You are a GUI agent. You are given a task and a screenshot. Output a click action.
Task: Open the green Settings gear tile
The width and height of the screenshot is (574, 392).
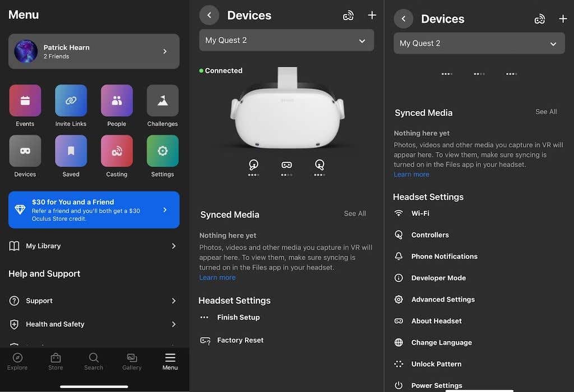click(163, 151)
